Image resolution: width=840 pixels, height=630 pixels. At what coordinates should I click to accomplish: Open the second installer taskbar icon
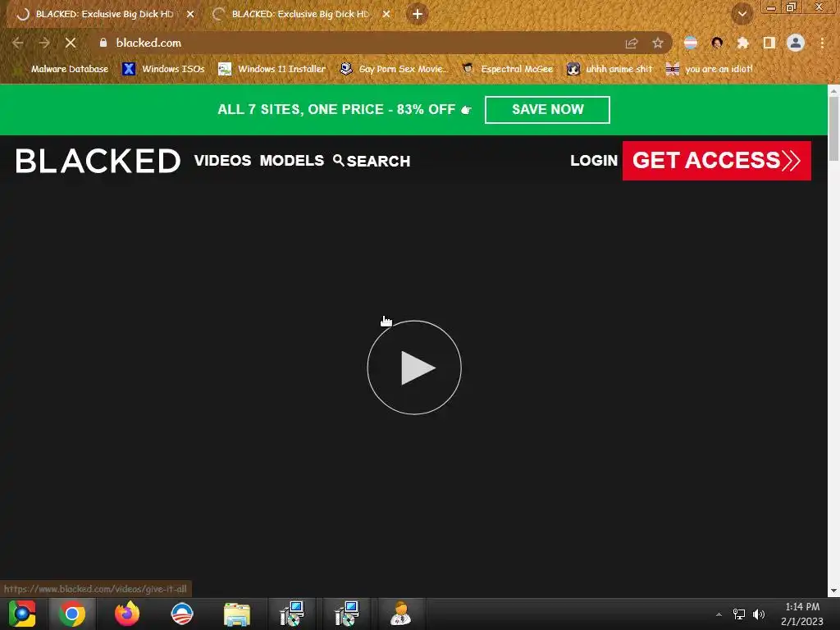coord(347,614)
